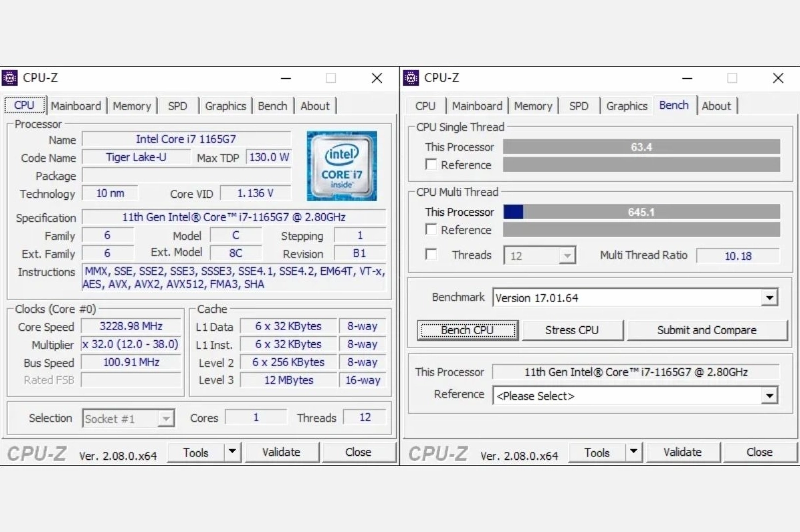Click the Intel Core i7 logo badge
800x532 pixels.
342,166
